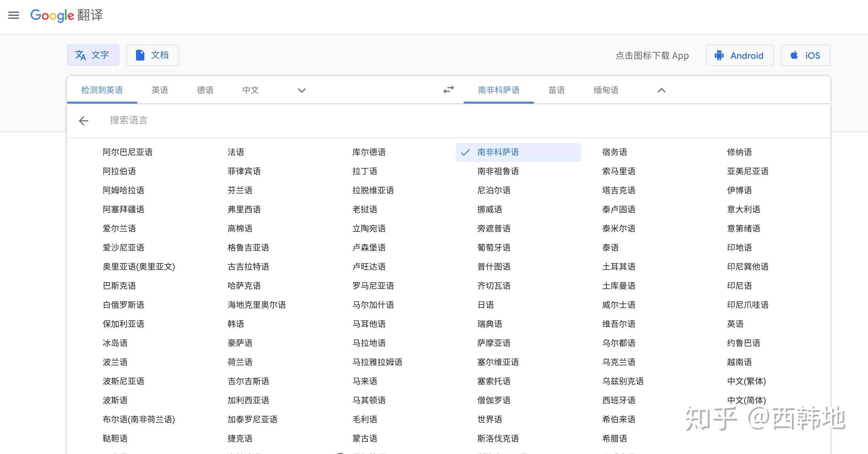Screen dimensions: 868x454
Task: Choose 鞑靼语 from language list
Action: point(115,438)
